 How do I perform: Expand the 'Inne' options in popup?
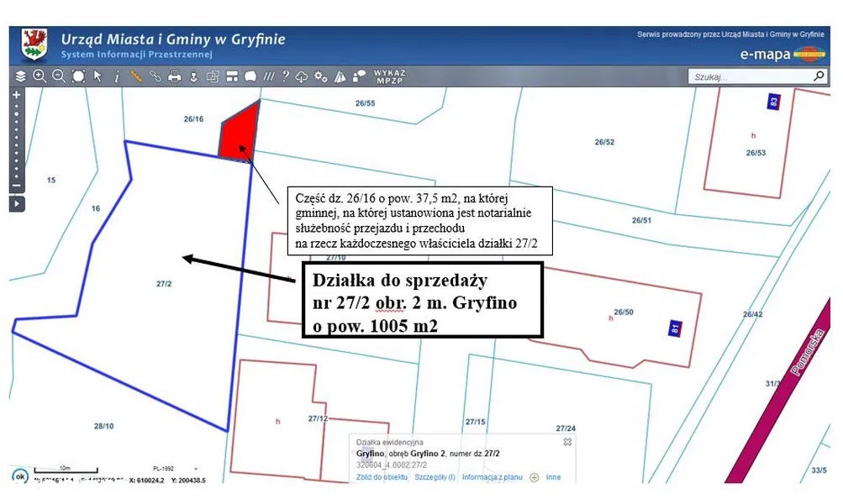pos(552,477)
